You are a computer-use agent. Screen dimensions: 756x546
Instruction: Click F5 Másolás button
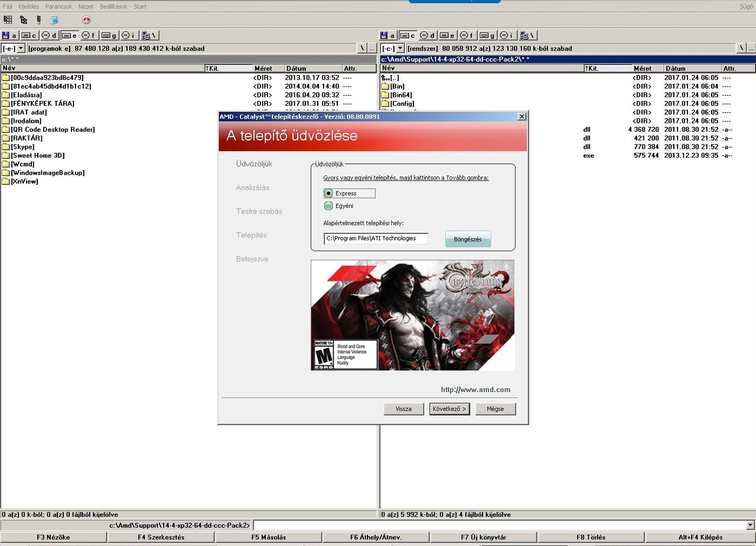pos(269,537)
